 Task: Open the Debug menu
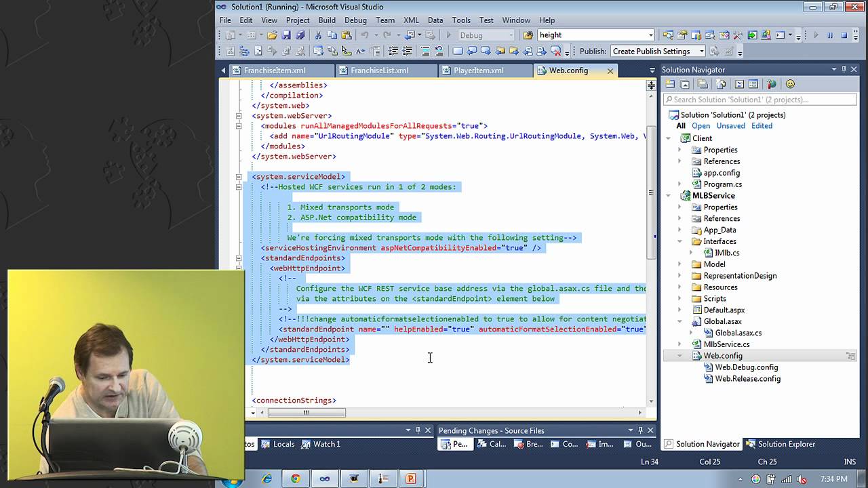coord(355,20)
